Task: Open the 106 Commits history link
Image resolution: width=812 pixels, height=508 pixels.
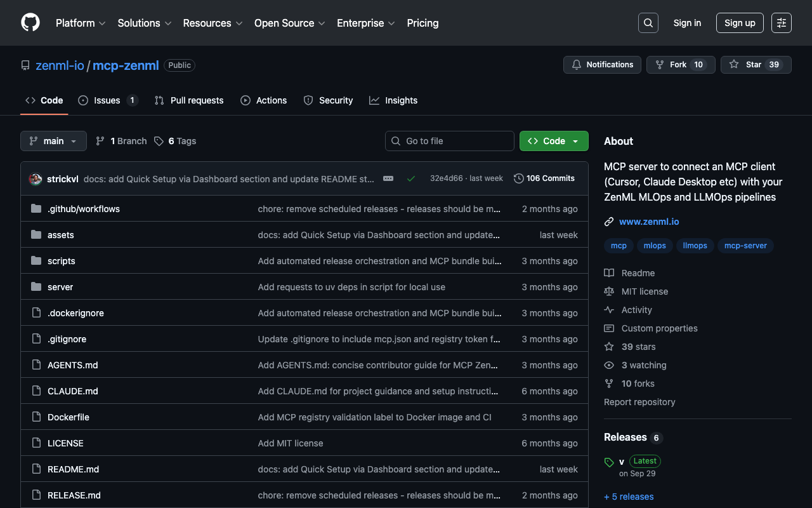Action: coord(544,178)
